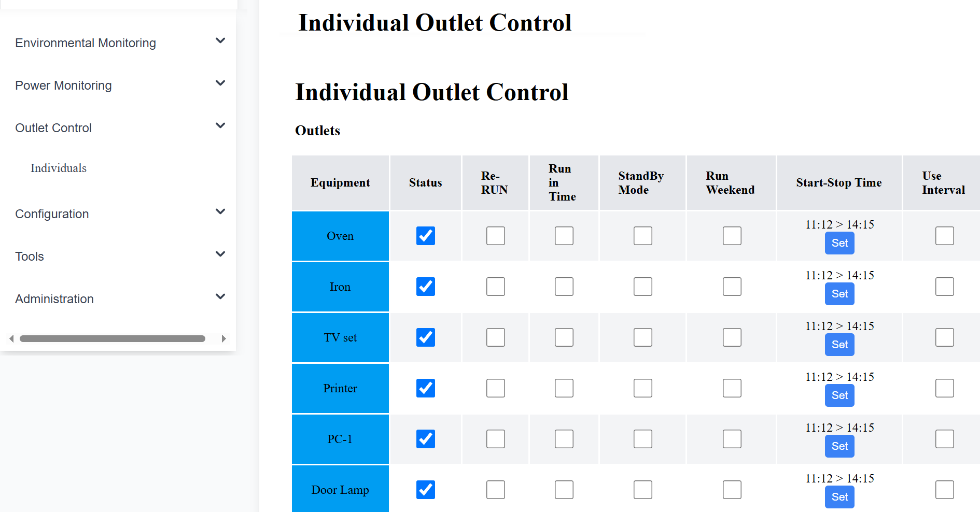Open the Individuals submenu item

tap(59, 168)
